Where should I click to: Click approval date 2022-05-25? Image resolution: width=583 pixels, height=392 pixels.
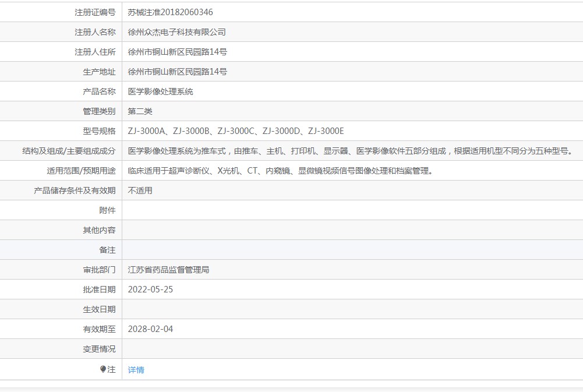150,289
